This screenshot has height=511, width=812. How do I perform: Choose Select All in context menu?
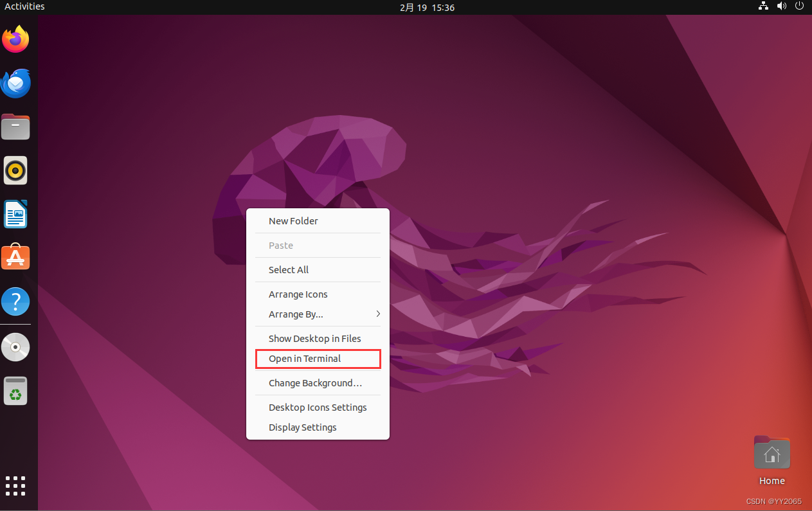pyautogui.click(x=318, y=270)
